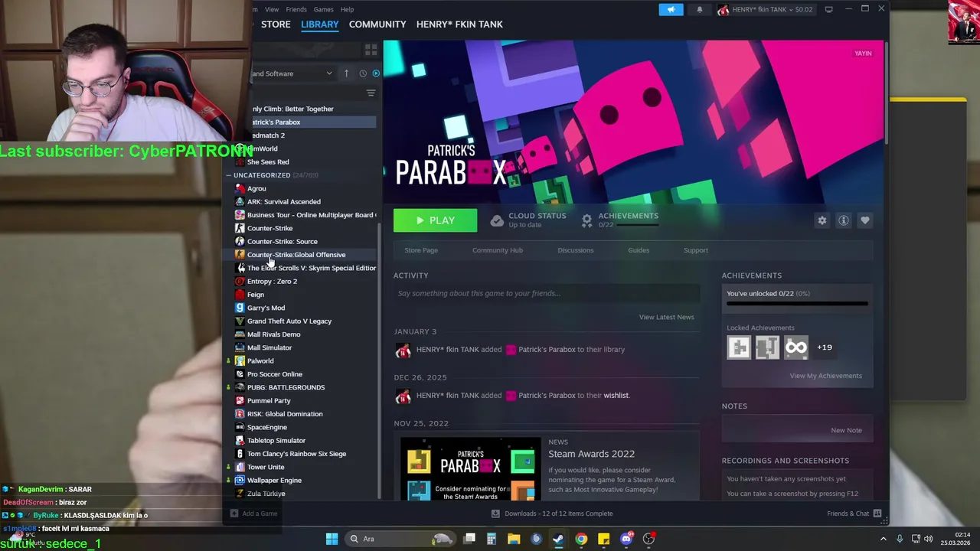
Task: Open the Store Page tab
Action: (x=421, y=250)
